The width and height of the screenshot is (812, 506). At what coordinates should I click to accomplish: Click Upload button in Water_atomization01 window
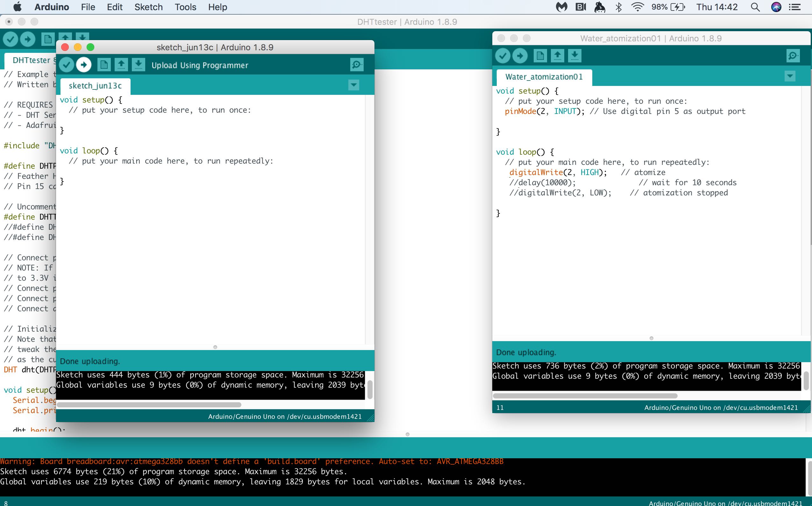coord(520,56)
